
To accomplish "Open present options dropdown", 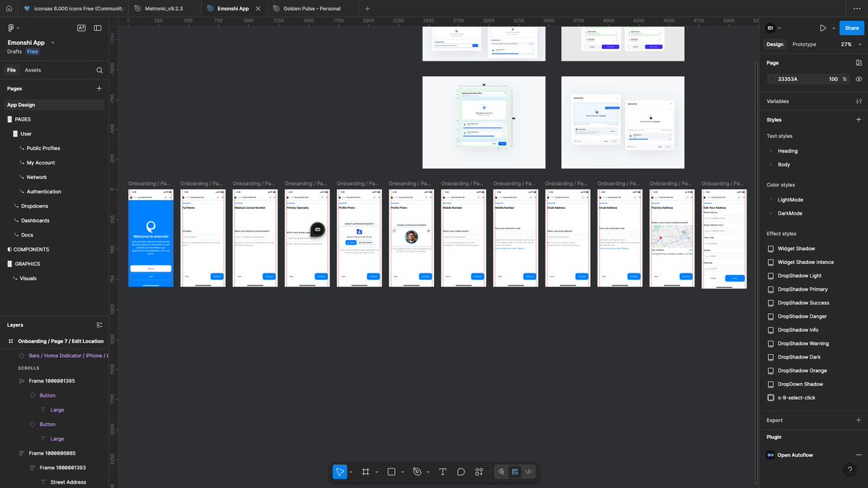I will [834, 28].
